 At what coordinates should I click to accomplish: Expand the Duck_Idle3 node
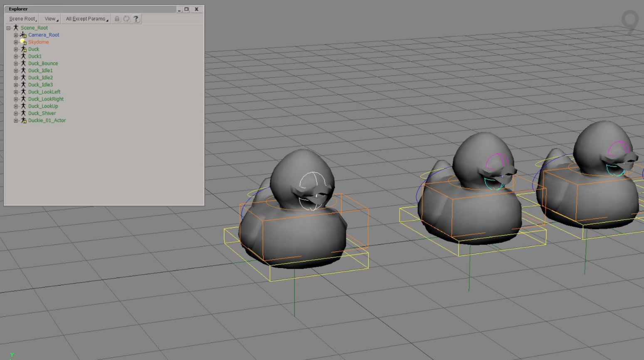pos(16,84)
